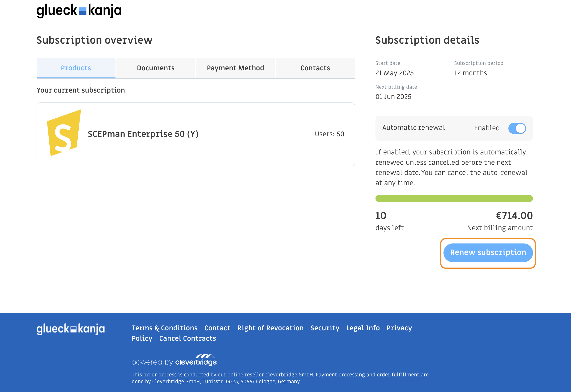The height and width of the screenshot is (392, 571).
Task: Open the Legal Info link
Action: [x=363, y=328]
